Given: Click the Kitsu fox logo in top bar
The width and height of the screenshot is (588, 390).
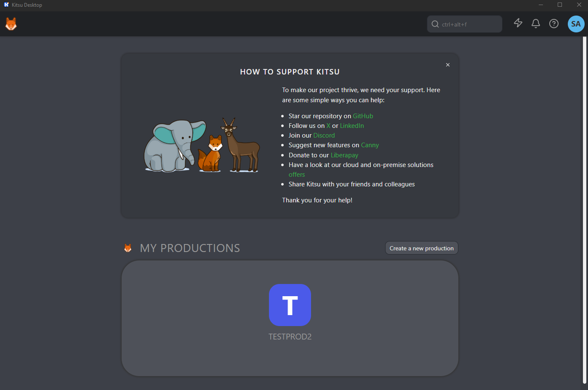Looking at the screenshot, I should [11, 24].
